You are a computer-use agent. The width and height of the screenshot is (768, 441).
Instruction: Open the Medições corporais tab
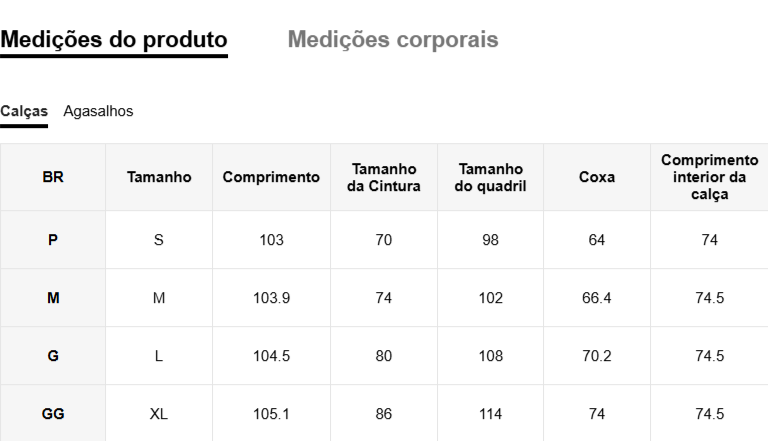pos(393,40)
